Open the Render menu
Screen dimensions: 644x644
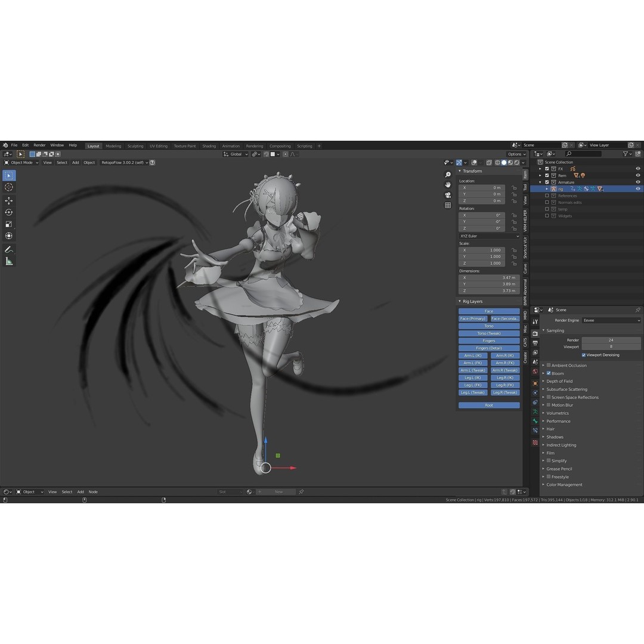tap(39, 145)
